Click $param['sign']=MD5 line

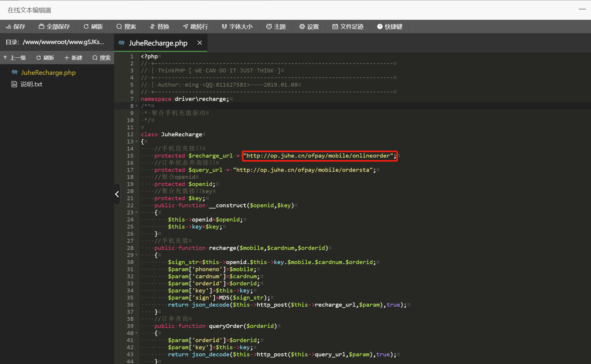point(219,297)
